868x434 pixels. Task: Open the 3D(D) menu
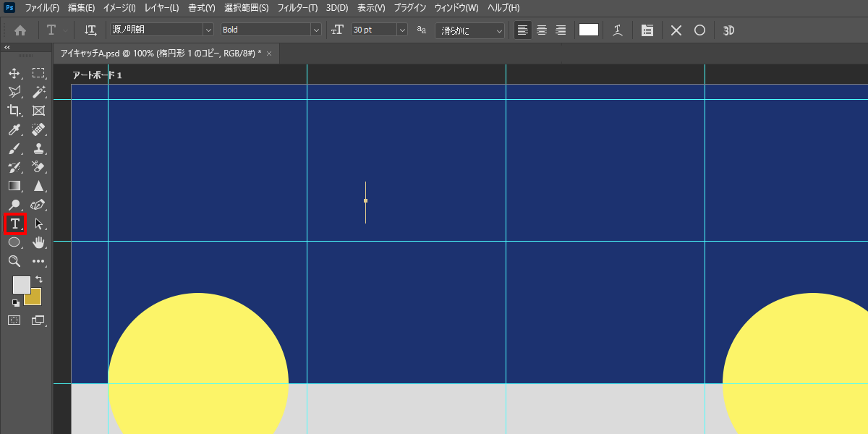click(x=336, y=8)
